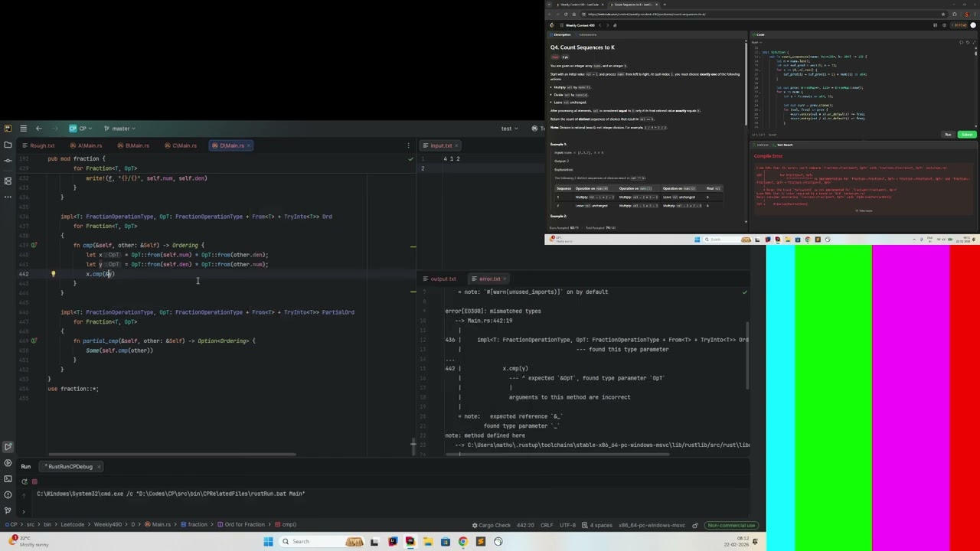Switch to the C\Main.rs tab

pyautogui.click(x=181, y=145)
